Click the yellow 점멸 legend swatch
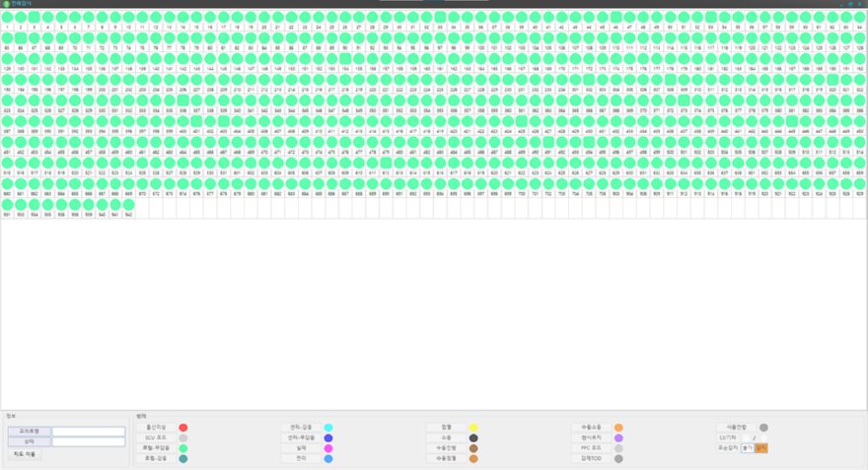This screenshot has height=470, width=868. click(x=473, y=428)
